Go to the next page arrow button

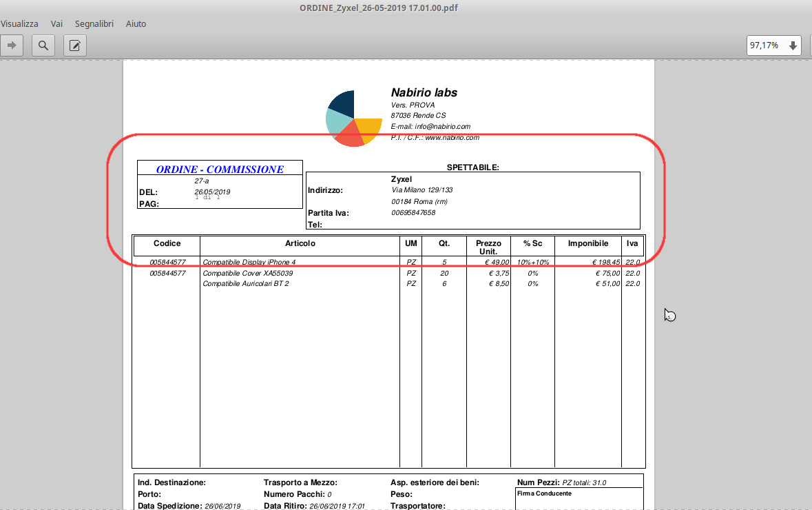(x=12, y=45)
